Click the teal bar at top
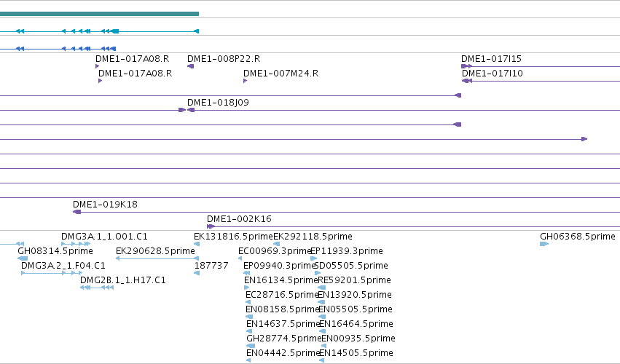The height and width of the screenshot is (364, 620). (99, 14)
